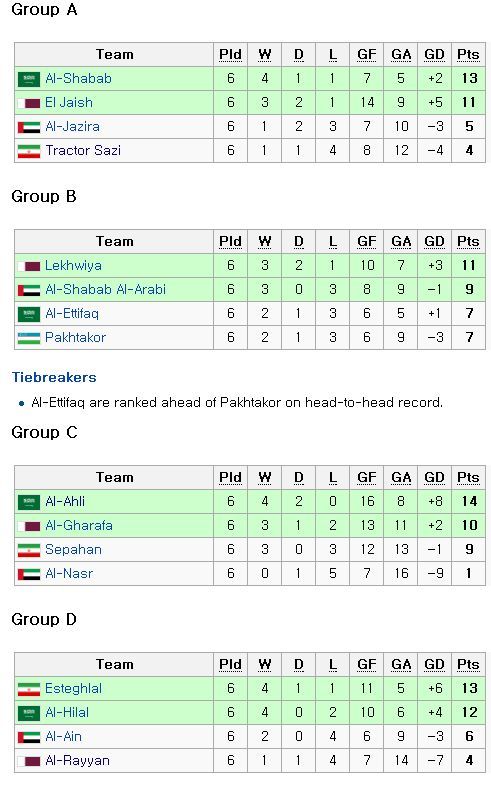Image resolution: width=491 pixels, height=793 pixels.
Task: Click Qatar flag icon beside Al-Rayyan
Action: 29,761
